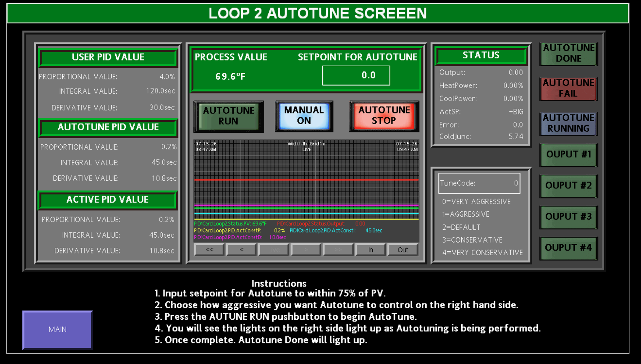The image size is (641, 364).
Task: Click the ColdJunc value 5.74
Action: point(516,136)
